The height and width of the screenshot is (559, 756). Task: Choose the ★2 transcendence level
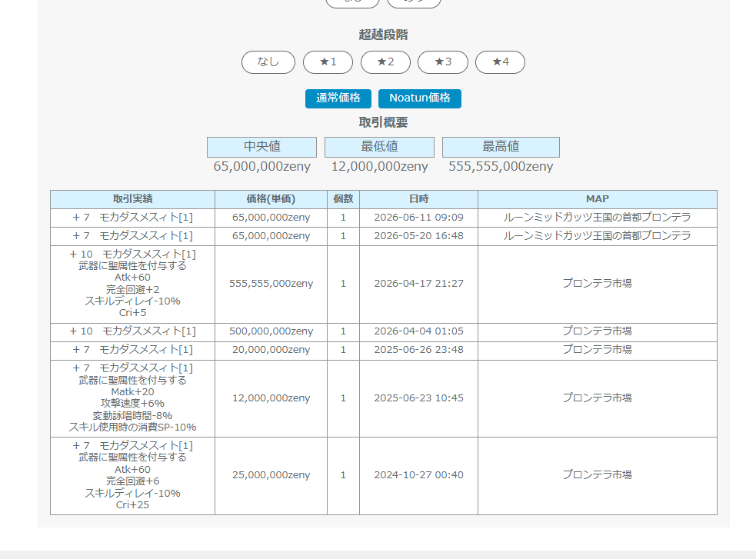point(385,62)
